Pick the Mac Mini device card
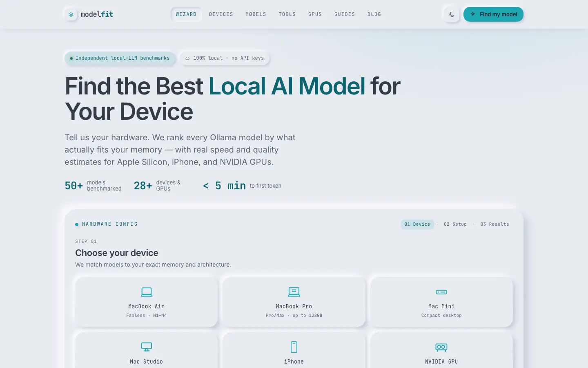This screenshot has width=588, height=368. [441, 302]
